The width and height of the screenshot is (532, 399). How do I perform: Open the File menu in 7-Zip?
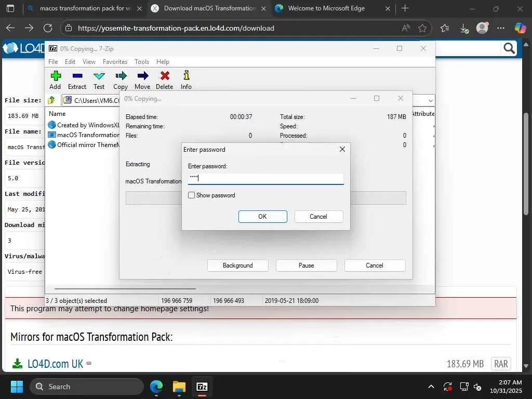[53, 62]
